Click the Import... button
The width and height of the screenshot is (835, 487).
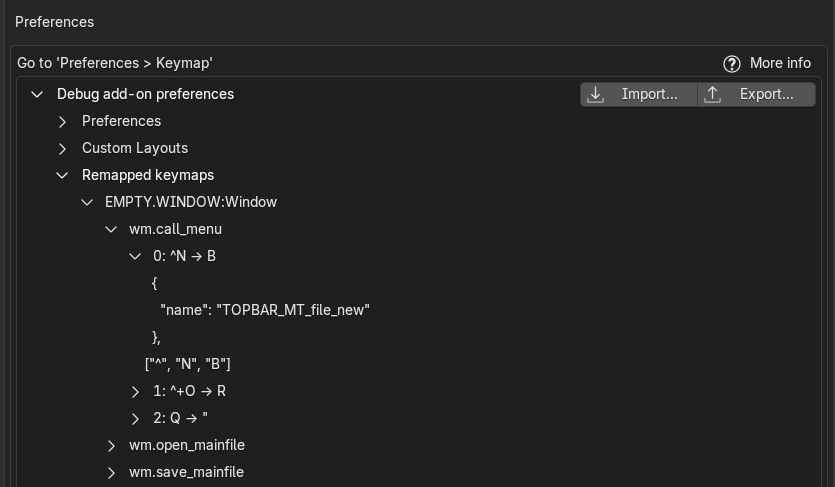click(x=638, y=94)
